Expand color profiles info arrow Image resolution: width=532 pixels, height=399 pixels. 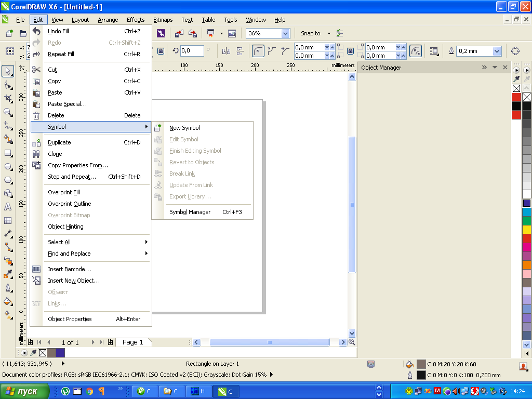(271, 375)
